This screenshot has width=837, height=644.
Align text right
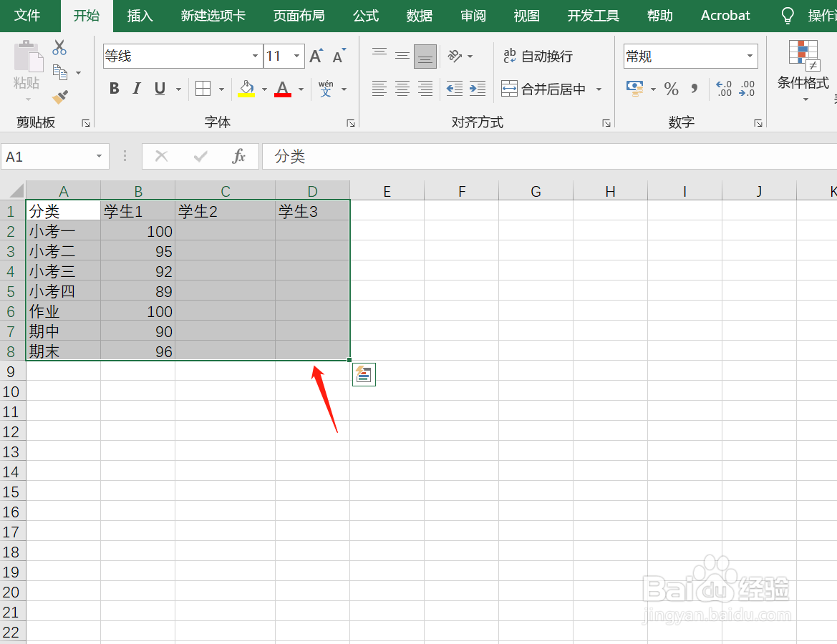click(425, 89)
